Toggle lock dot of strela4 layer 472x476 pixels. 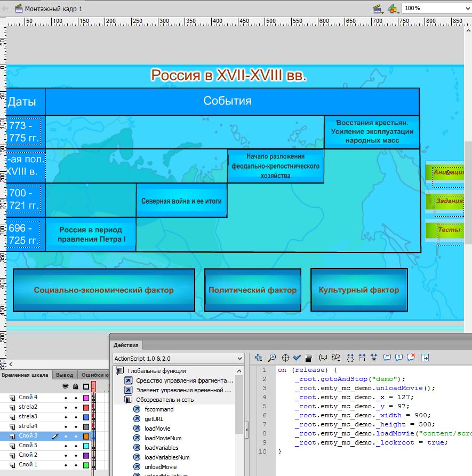point(76,426)
